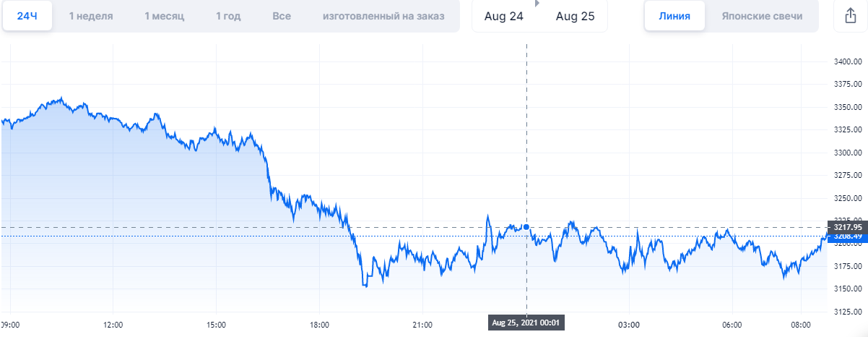This screenshot has height=337, width=868.
Task: Select the 24Ч time range tab
Action: 27,16
